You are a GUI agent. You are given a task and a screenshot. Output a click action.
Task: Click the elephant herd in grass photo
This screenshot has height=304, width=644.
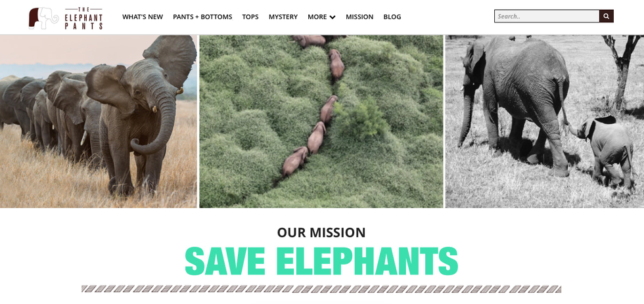[99, 121]
